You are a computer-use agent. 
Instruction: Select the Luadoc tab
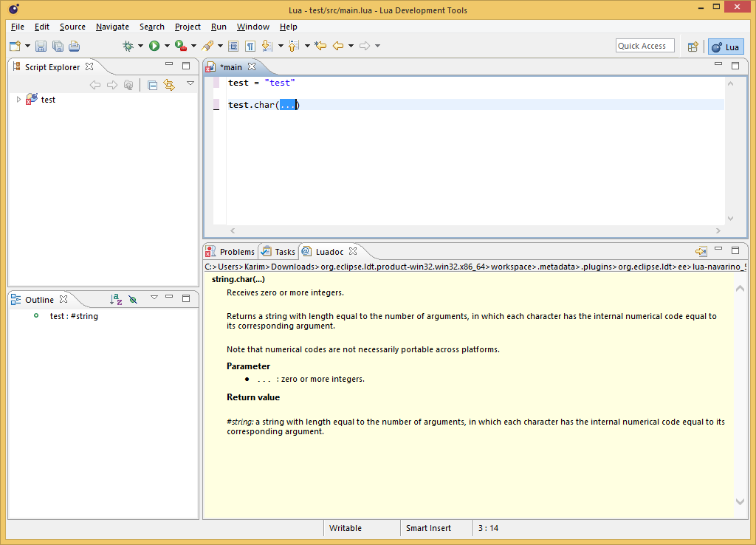coord(329,251)
